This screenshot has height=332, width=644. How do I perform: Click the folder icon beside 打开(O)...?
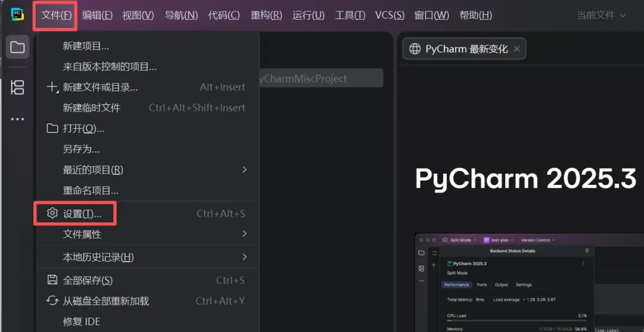point(52,129)
